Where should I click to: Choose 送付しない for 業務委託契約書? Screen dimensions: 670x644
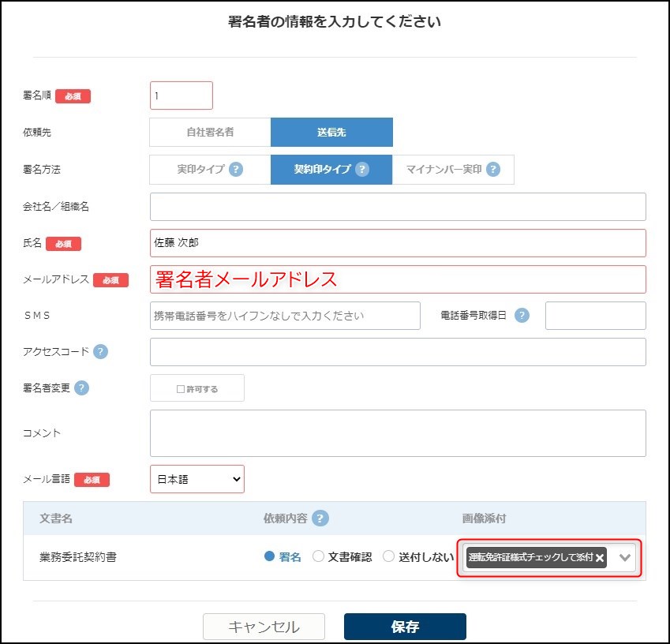pyautogui.click(x=388, y=556)
